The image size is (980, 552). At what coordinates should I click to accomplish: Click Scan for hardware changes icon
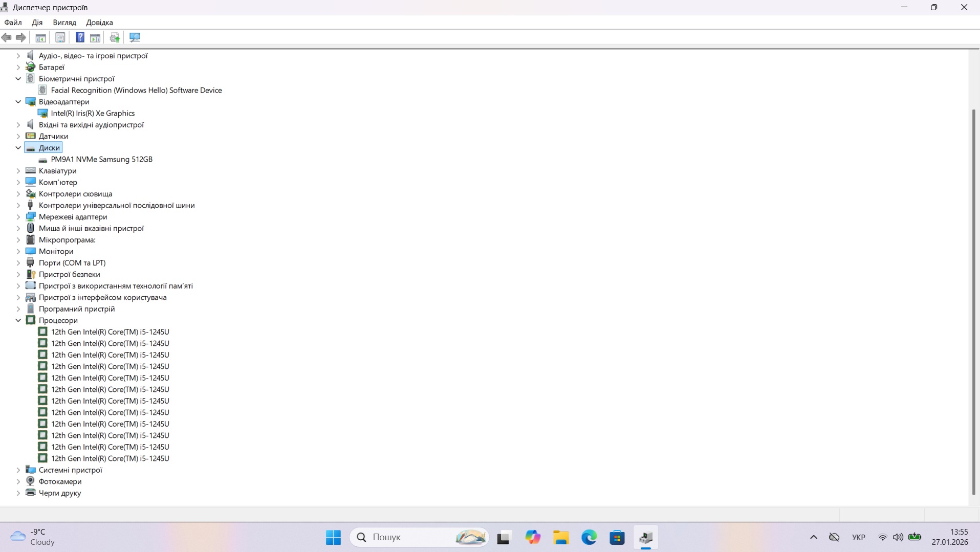[135, 37]
